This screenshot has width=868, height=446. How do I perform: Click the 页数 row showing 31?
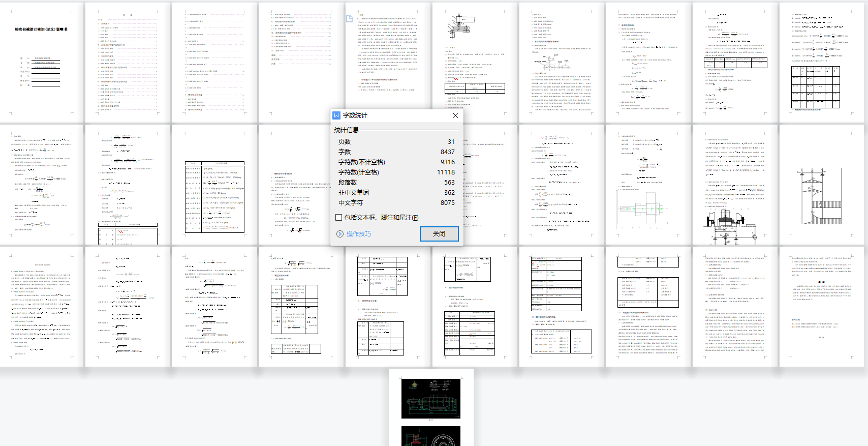(x=396, y=142)
